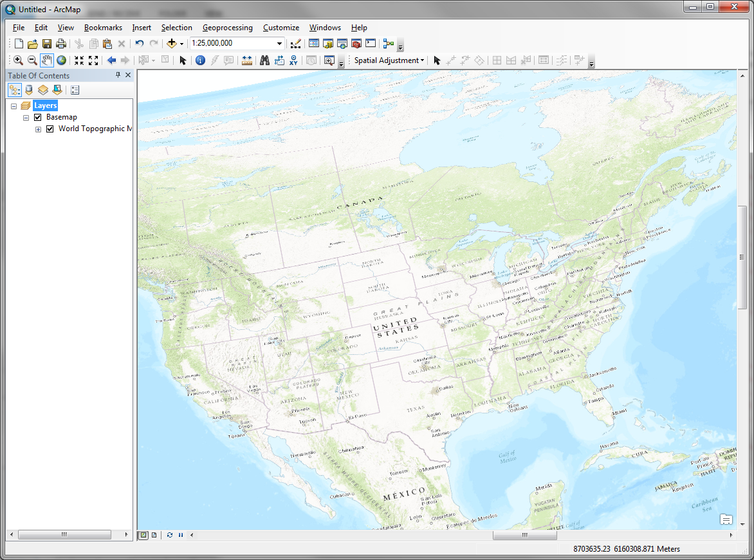Open the View menu
The image size is (754, 560).
66,28
